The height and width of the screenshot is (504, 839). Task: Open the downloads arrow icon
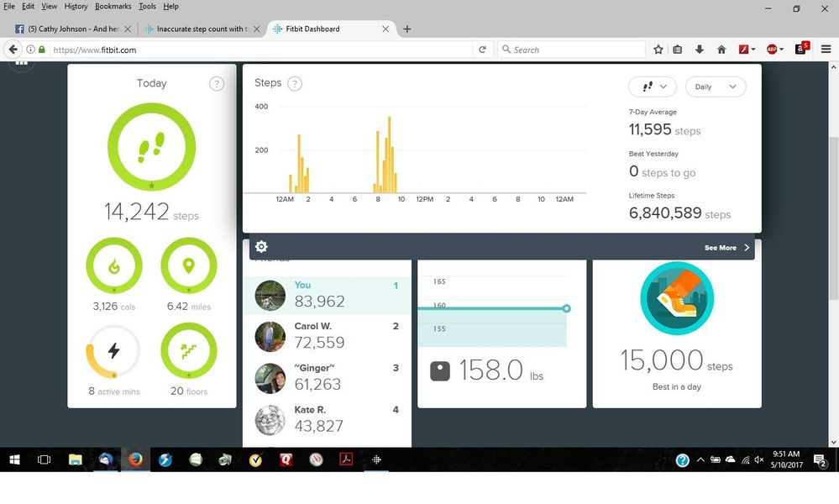(x=699, y=50)
